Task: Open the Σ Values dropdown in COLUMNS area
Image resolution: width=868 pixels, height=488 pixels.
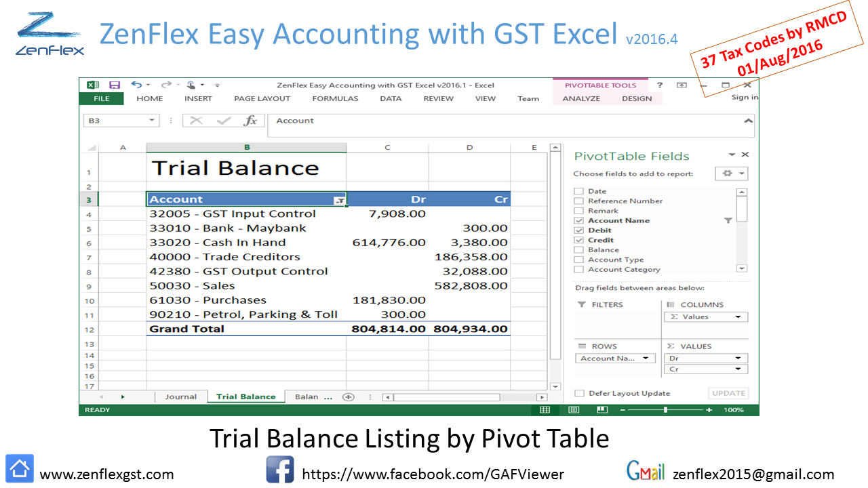Action: [x=738, y=317]
